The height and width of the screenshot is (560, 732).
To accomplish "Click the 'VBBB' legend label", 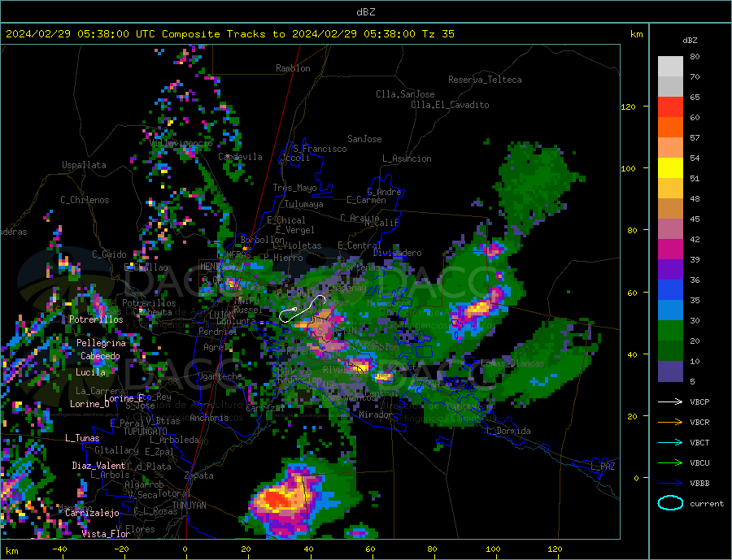I will (699, 483).
